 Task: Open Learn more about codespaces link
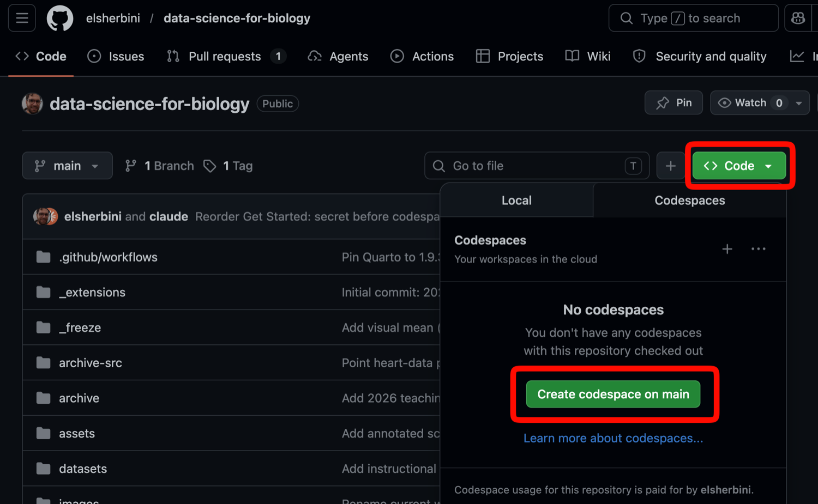click(613, 438)
